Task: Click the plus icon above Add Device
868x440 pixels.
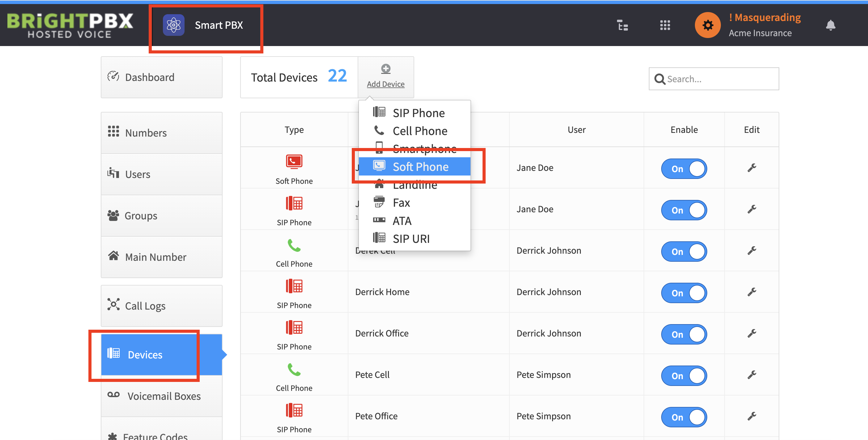Action: 385,69
